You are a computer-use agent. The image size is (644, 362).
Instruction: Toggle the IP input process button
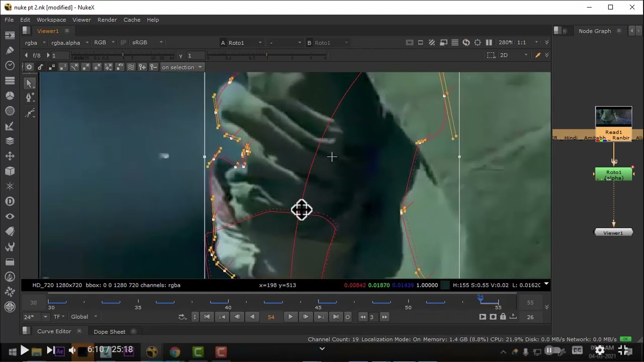tap(124, 43)
